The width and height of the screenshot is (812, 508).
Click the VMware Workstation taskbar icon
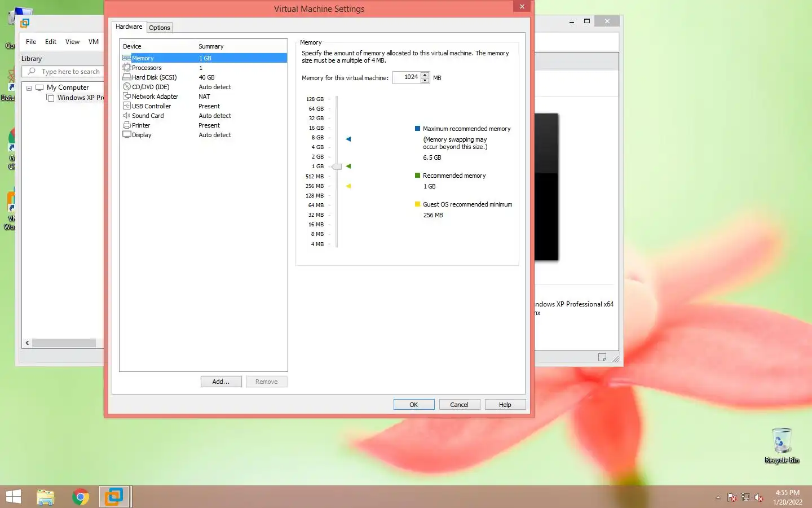114,497
